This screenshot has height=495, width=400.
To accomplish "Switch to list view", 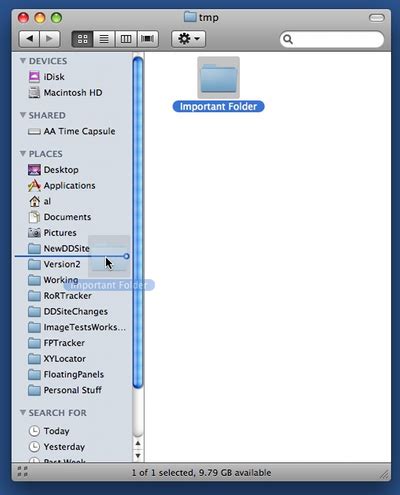I will (x=104, y=39).
